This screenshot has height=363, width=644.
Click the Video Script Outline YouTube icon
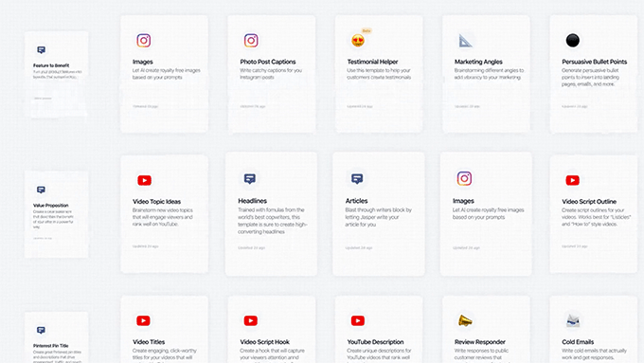point(573,180)
